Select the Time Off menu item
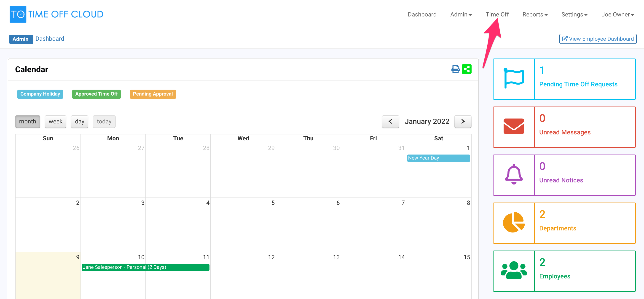Image resolution: width=644 pixels, height=299 pixels. click(497, 14)
